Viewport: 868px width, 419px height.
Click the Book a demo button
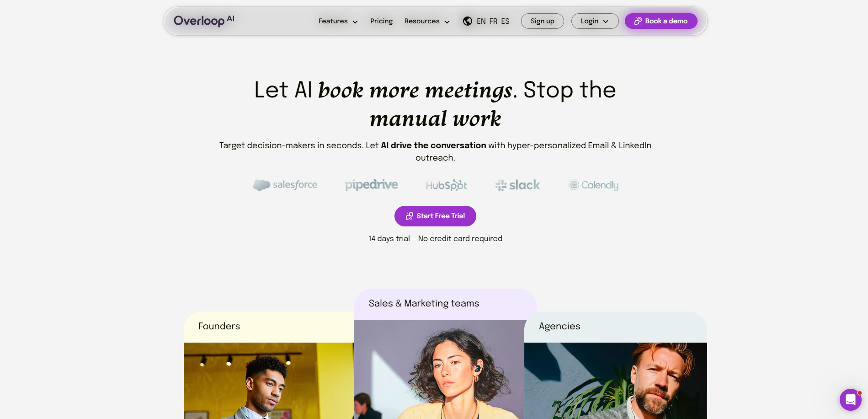tap(661, 21)
